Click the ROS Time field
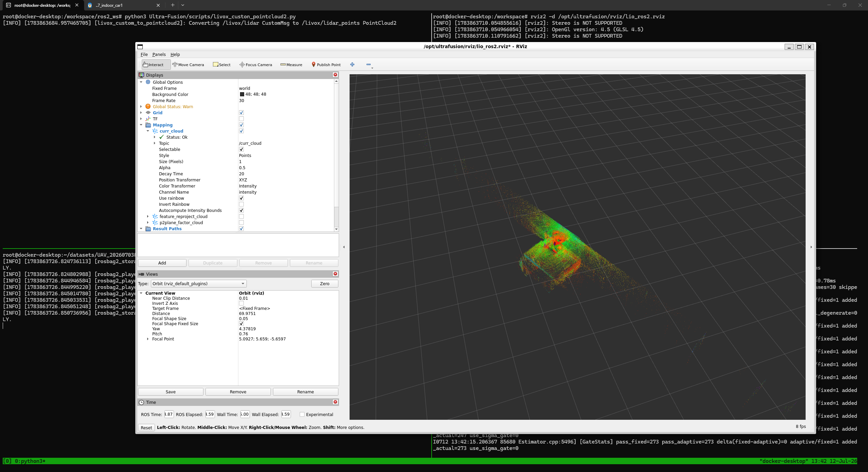Viewport: 868px width, 472px height. point(169,414)
